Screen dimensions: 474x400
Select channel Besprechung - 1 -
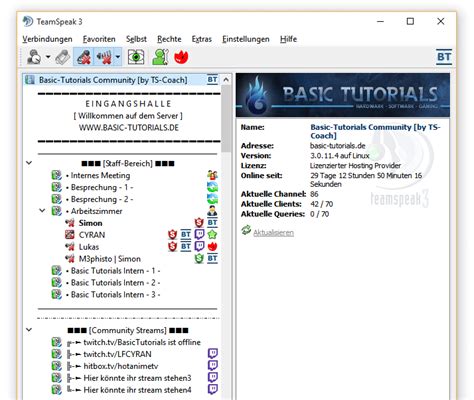(102, 187)
